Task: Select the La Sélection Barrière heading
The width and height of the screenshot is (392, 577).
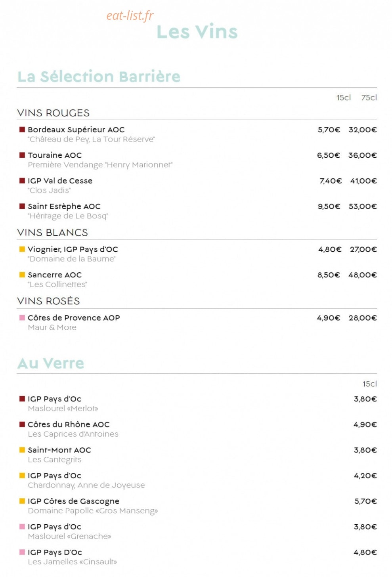Action: pyautogui.click(x=99, y=76)
